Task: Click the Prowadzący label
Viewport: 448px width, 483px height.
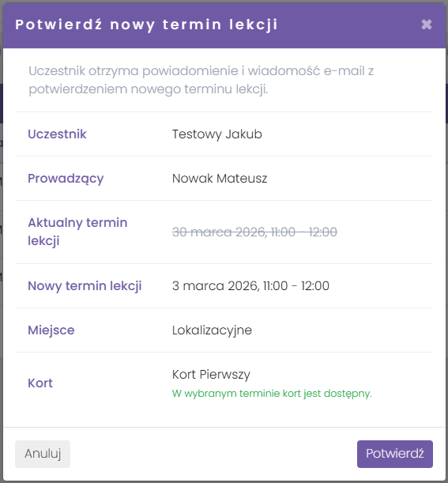Action: (66, 179)
